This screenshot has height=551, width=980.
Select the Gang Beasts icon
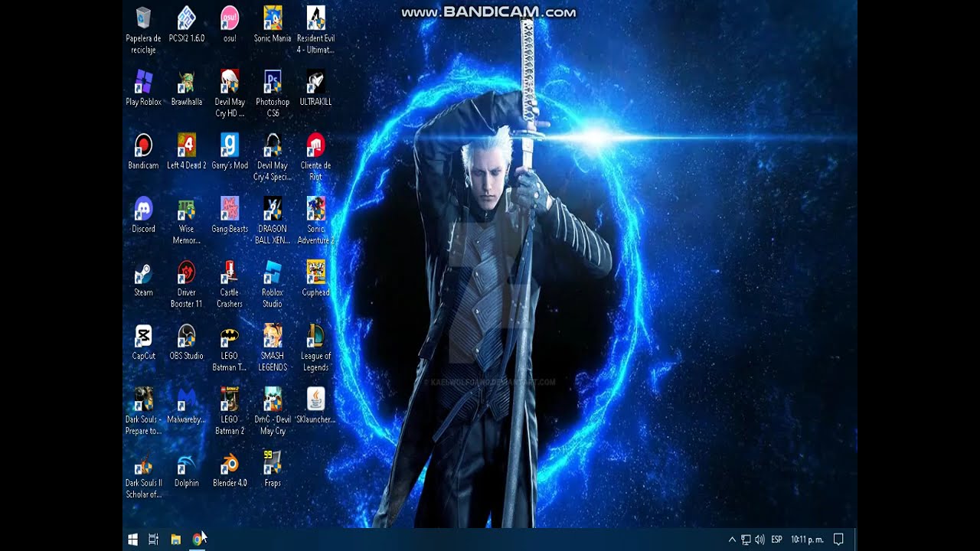click(x=230, y=215)
